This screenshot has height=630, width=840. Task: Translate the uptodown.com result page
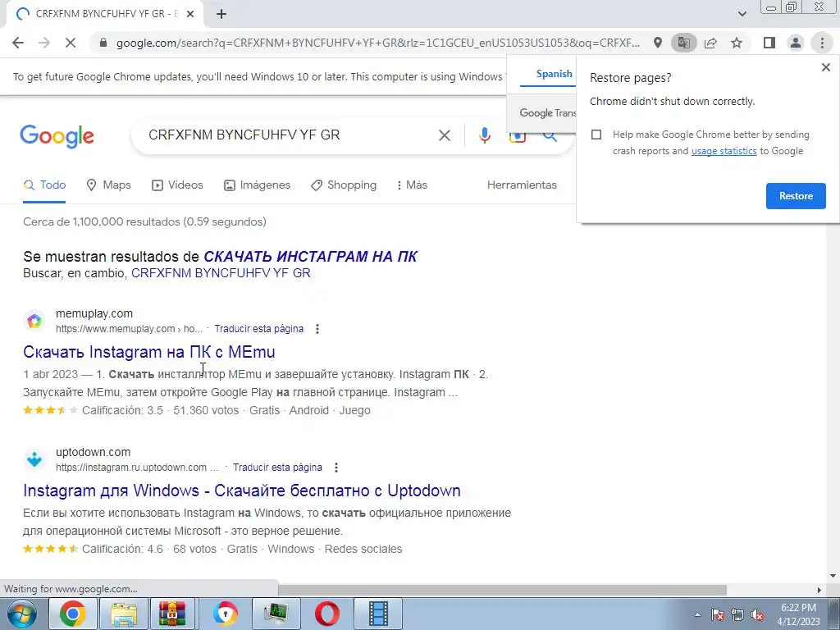(277, 468)
